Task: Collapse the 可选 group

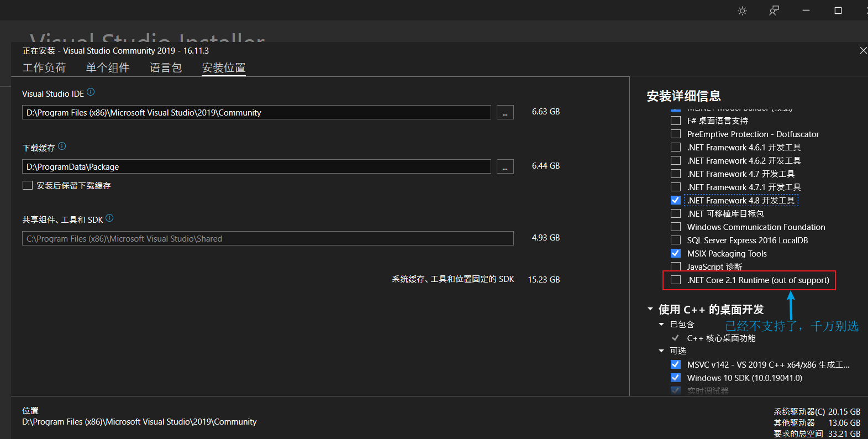Action: pyautogui.click(x=661, y=351)
